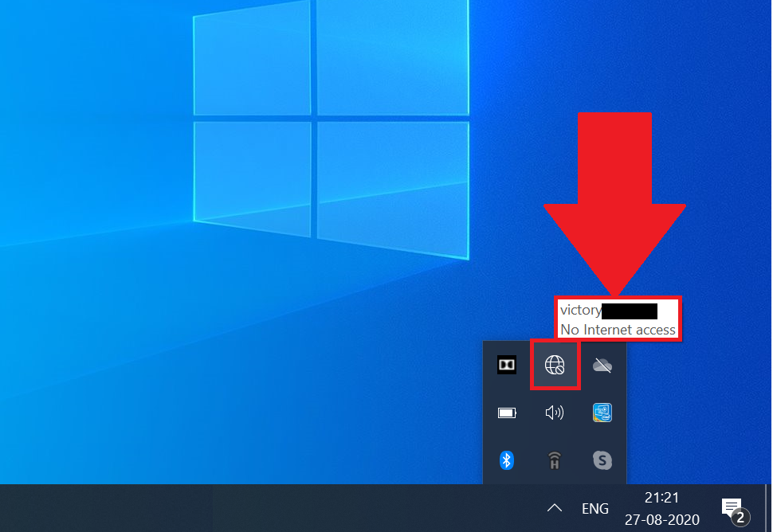Click the "No Internet access" tooltip text
Screen dimensions: 773x532
618,330
